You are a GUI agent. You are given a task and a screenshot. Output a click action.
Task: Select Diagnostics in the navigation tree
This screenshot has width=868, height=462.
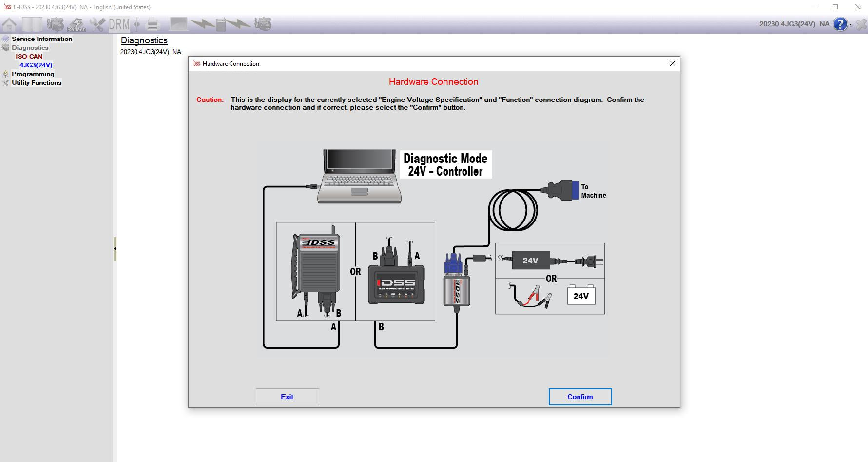click(x=30, y=48)
